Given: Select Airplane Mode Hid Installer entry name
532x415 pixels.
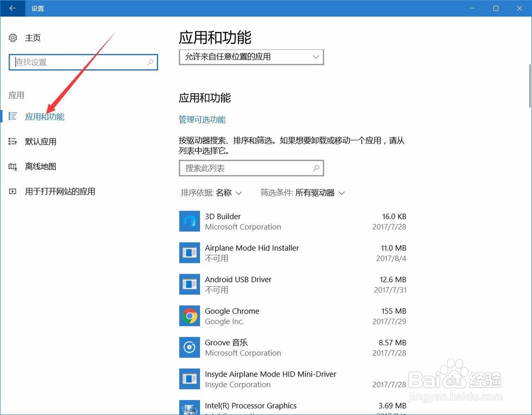Looking at the screenshot, I should (252, 248).
